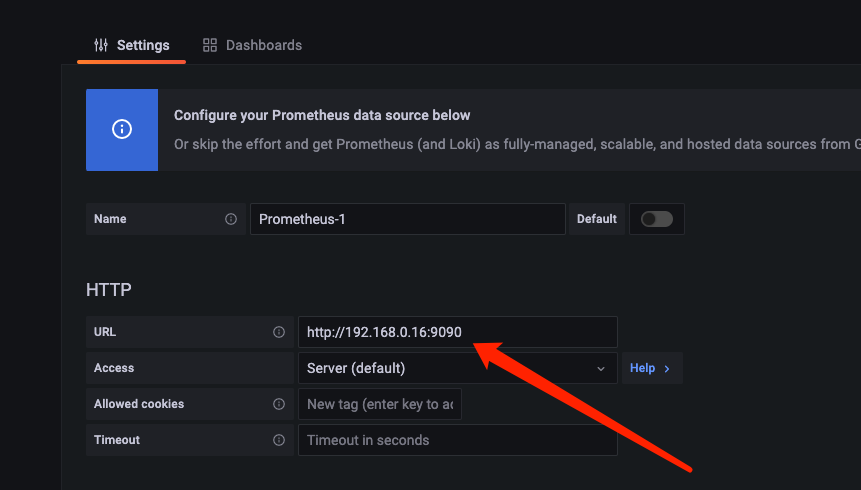Screen dimensions: 861x490
Task: Click the sliders icon on Settings tab
Action: coord(100,46)
